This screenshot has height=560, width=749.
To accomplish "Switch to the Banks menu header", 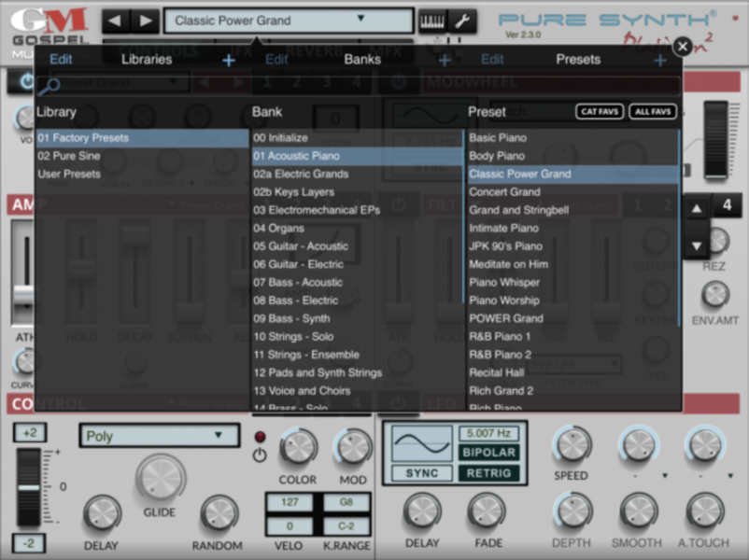I will pyautogui.click(x=362, y=58).
